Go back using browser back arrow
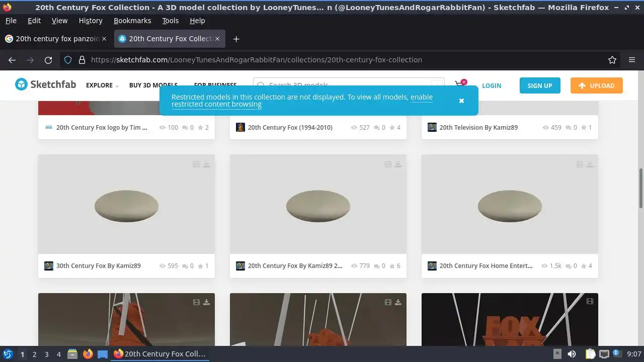This screenshot has height=362, width=644. [12, 60]
